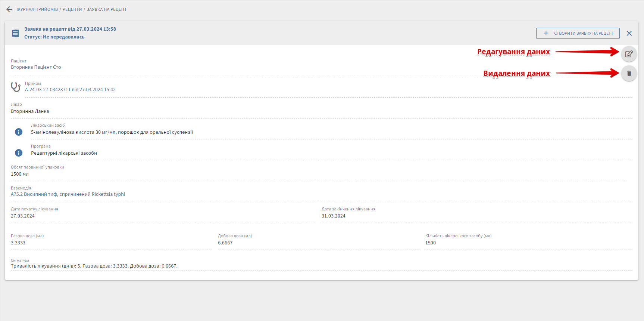The image size is (644, 321).
Task: Click the patient name Вторинка Пацієнт Сто
Action: tap(36, 67)
